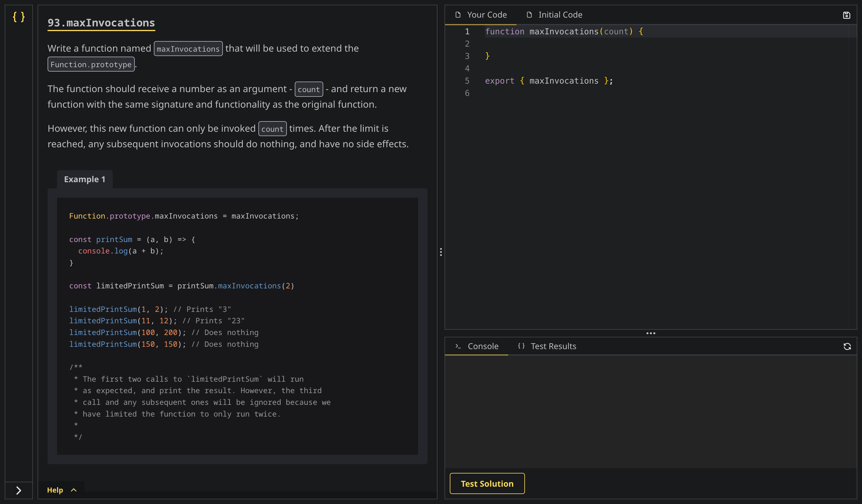This screenshot has width=862, height=504.
Task: Click the 'const limitedPrintSum' example line
Action: [x=181, y=286]
